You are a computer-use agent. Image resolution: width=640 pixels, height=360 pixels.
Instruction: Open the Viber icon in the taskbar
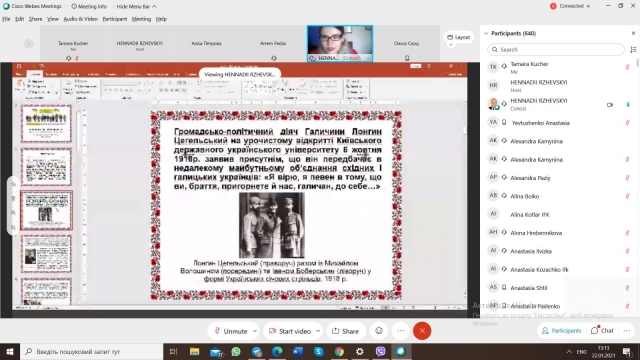click(380, 351)
